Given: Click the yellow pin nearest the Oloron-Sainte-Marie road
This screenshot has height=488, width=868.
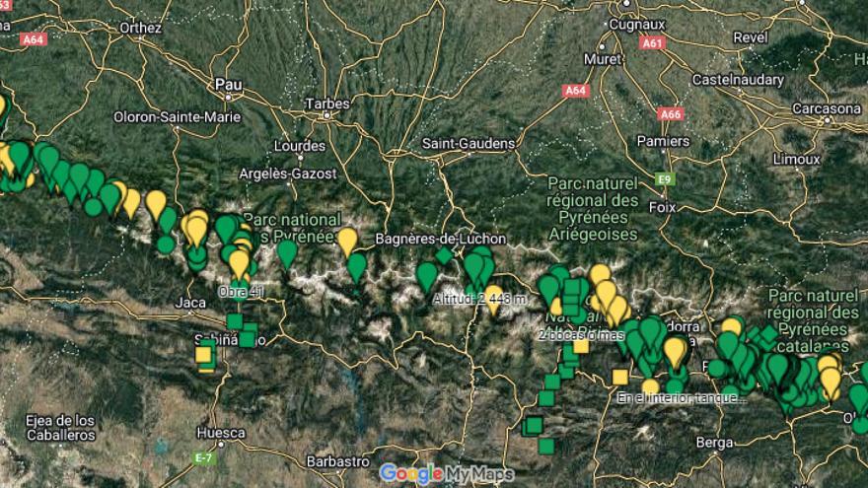Looking at the screenshot, I should tap(156, 204).
